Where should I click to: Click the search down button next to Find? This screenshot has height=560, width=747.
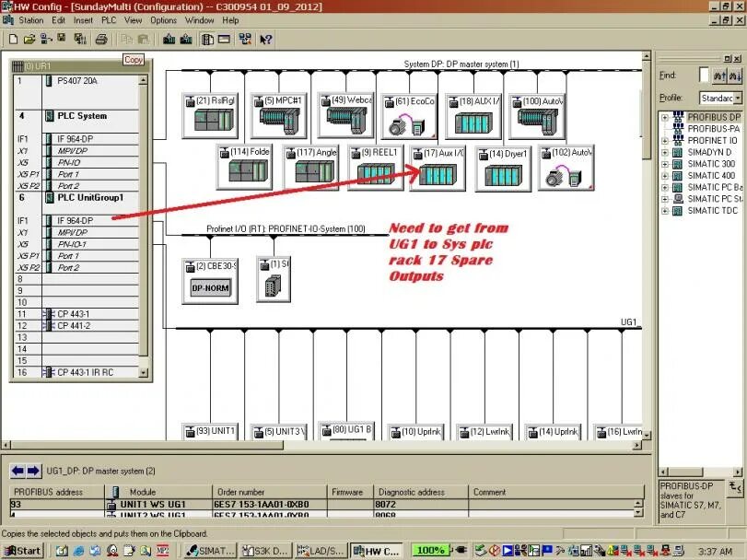735,76
